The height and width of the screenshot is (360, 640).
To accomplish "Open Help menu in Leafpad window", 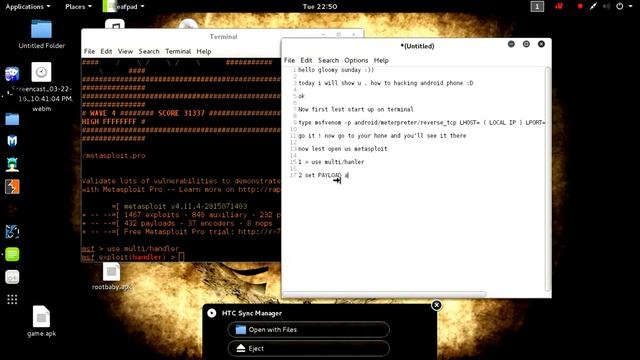I will pos(381,60).
